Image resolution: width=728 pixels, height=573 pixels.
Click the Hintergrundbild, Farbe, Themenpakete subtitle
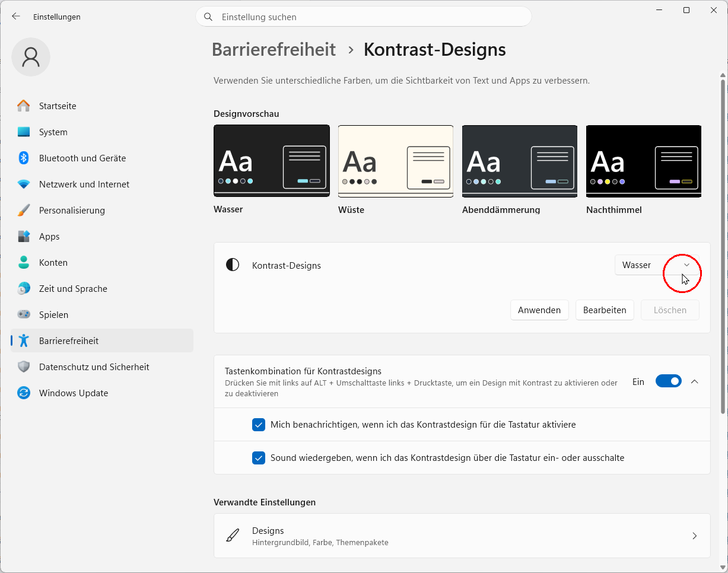pos(320,542)
